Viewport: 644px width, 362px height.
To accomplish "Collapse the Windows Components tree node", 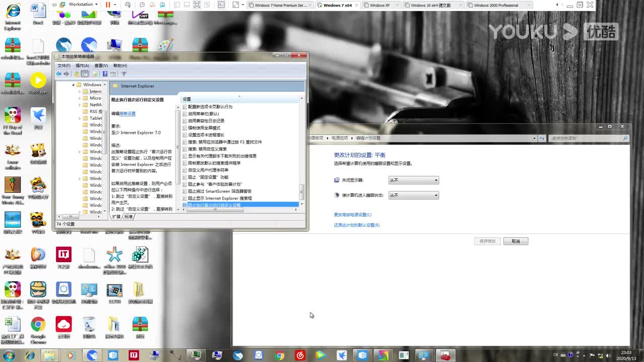I will coord(73,84).
